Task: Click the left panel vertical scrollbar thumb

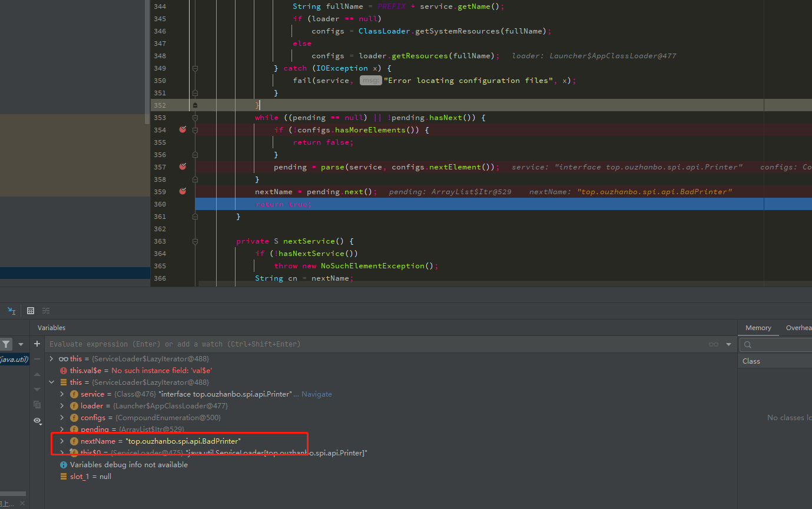Action: tap(147, 62)
